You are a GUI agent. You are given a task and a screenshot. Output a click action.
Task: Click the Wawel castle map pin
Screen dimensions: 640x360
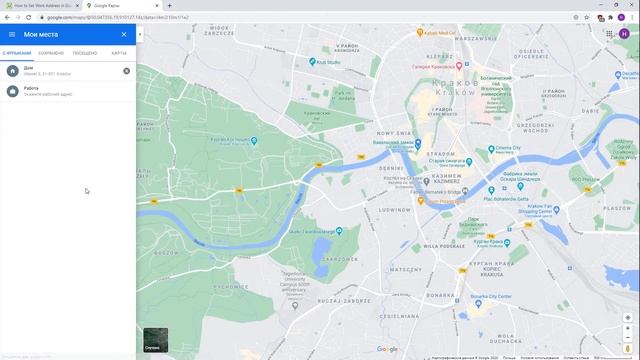pyautogui.click(x=418, y=143)
